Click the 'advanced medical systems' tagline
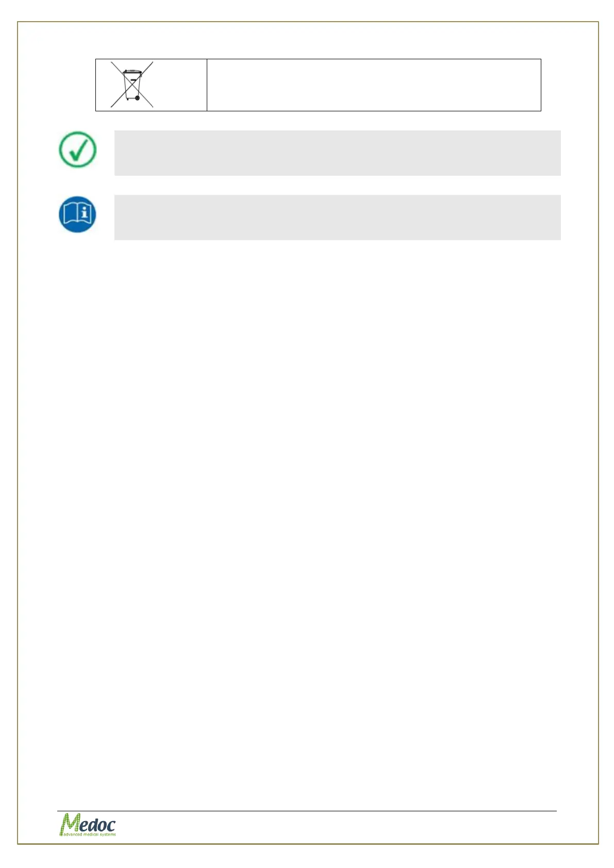Viewport: 614px width, 868px height. click(x=90, y=834)
